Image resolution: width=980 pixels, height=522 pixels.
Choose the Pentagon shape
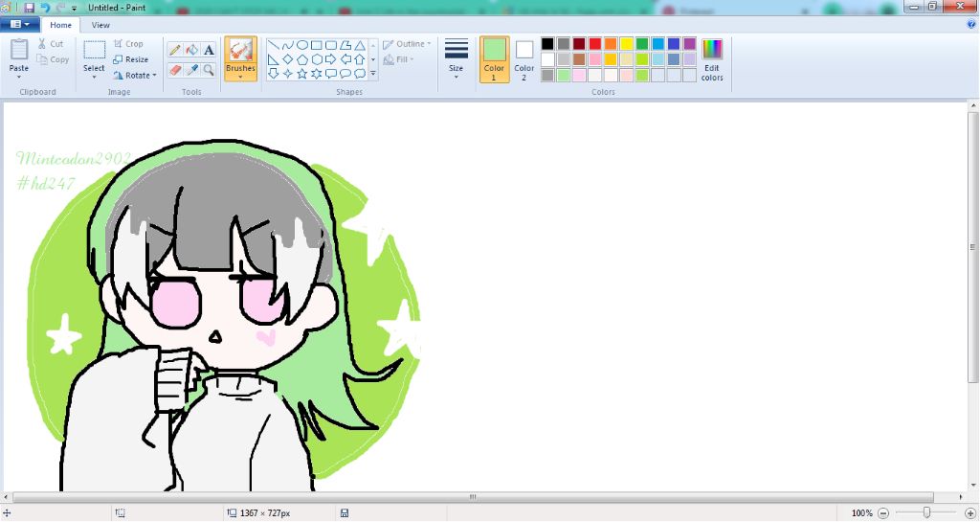(x=301, y=59)
